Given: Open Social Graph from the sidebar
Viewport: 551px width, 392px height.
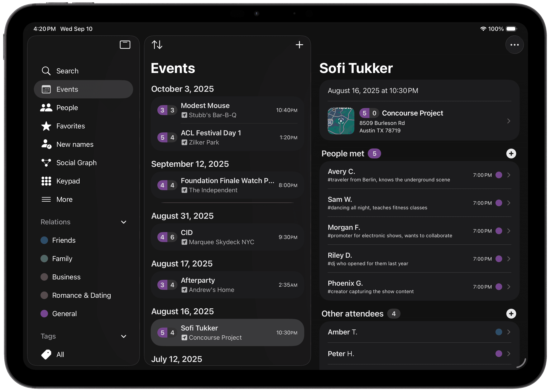Looking at the screenshot, I should pyautogui.click(x=76, y=163).
